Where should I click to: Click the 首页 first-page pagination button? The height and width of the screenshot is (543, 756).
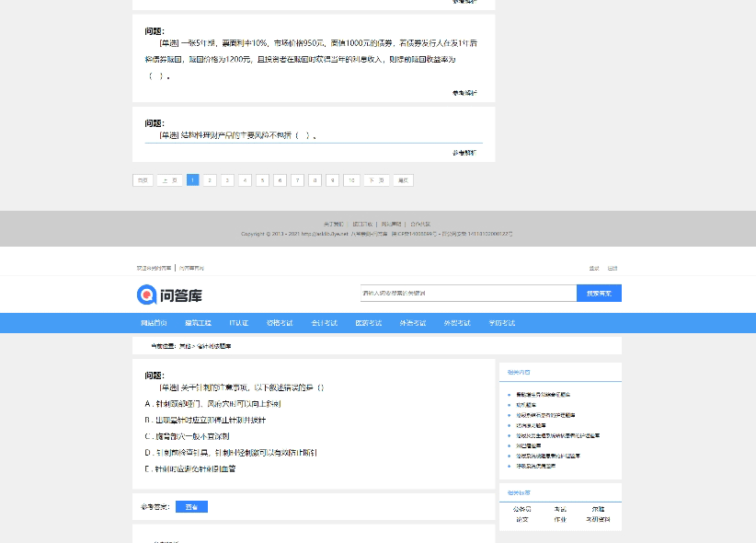coord(143,180)
